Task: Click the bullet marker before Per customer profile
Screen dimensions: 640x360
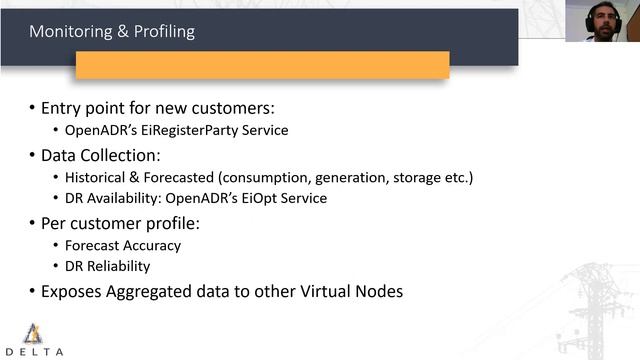Action: pyautogui.click(x=32, y=223)
